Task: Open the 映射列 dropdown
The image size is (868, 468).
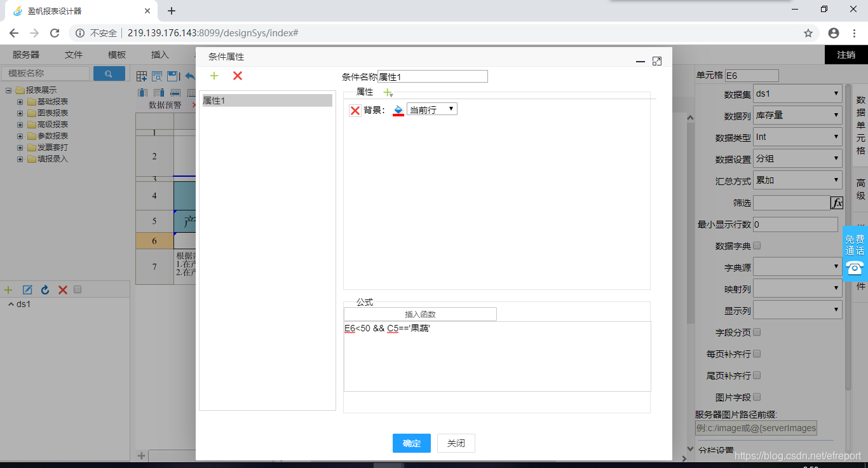Action: 797,289
